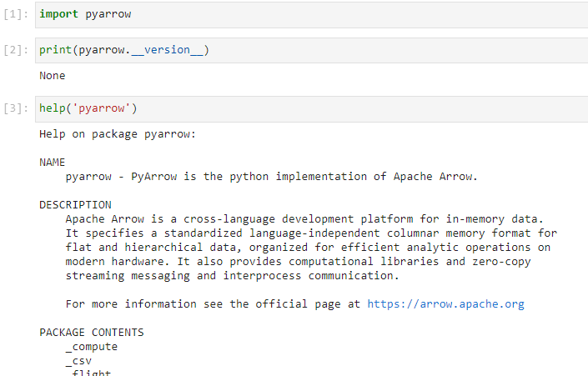The height and width of the screenshot is (376, 588).
Task: Select the [3] cell prompt
Action: point(17,109)
